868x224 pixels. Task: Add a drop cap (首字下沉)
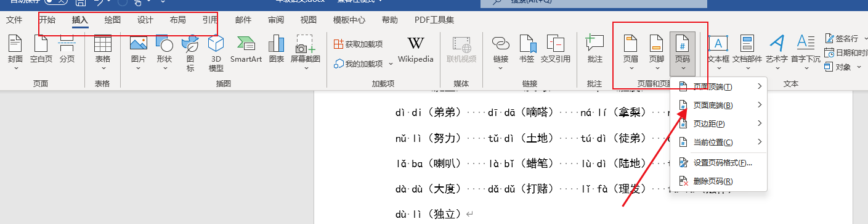[x=806, y=52]
